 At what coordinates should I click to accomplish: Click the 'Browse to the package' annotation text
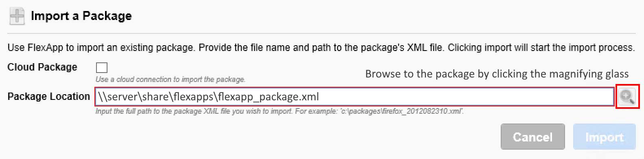(x=497, y=74)
